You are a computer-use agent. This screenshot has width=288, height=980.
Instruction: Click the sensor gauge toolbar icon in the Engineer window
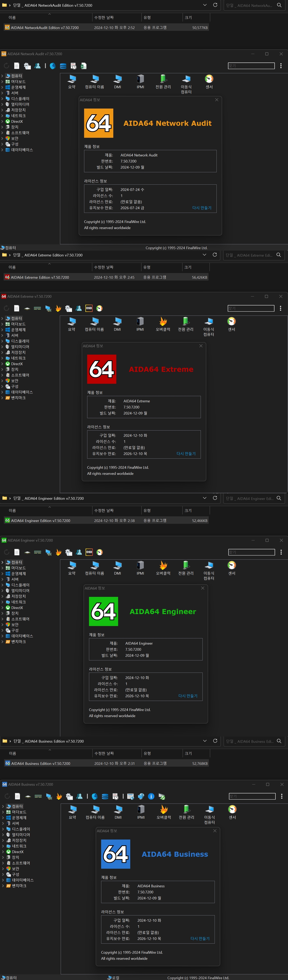click(x=100, y=552)
